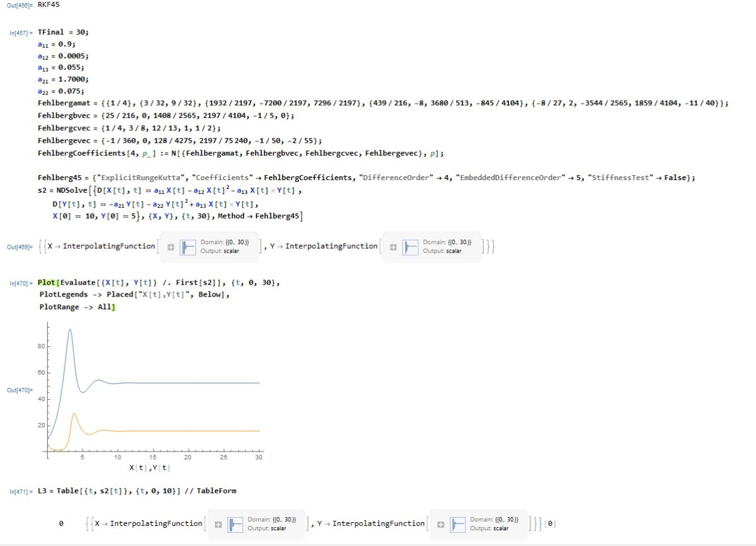Click the 'PlotRange -> All' line
Image resolution: width=756 pixels, height=546 pixels.
click(77, 307)
